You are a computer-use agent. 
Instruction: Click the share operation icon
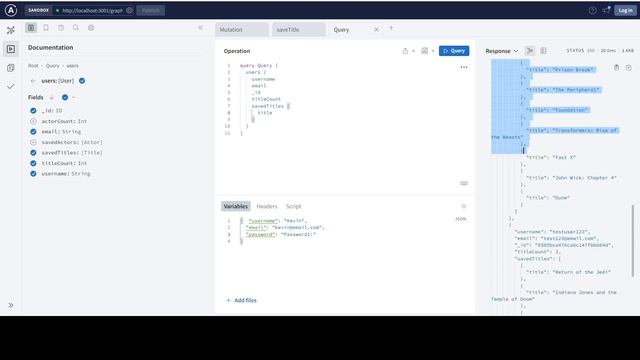[405, 51]
